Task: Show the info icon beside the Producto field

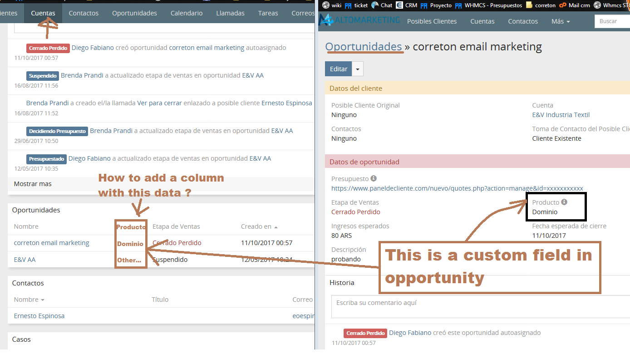Action: pyautogui.click(x=564, y=202)
